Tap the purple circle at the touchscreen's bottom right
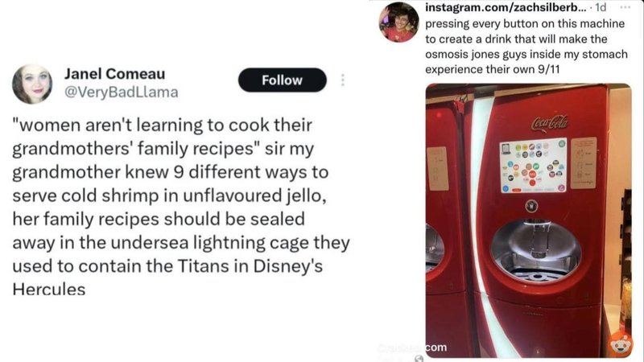This screenshot has height=362, width=644. (561, 188)
